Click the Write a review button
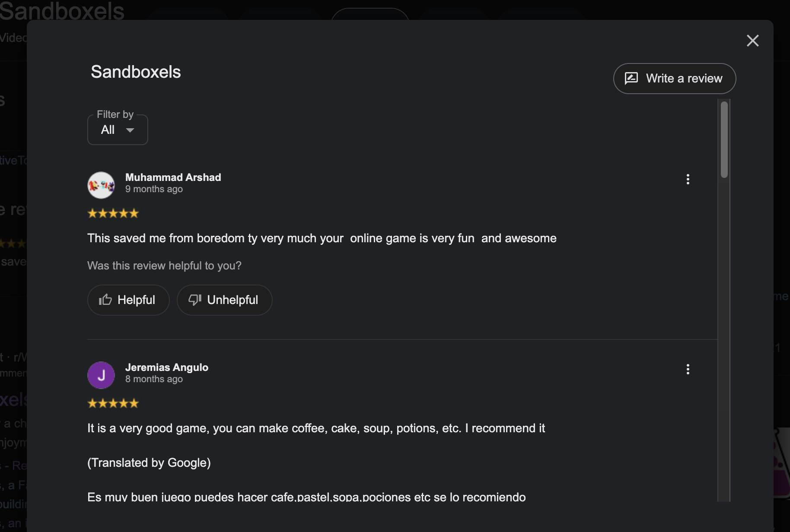Image resolution: width=790 pixels, height=532 pixels. 674,79
